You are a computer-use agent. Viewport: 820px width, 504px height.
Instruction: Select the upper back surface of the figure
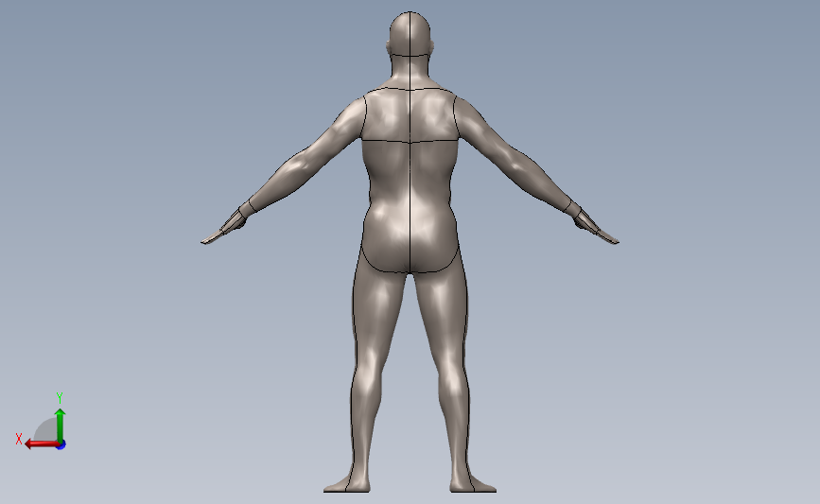pyautogui.click(x=410, y=115)
